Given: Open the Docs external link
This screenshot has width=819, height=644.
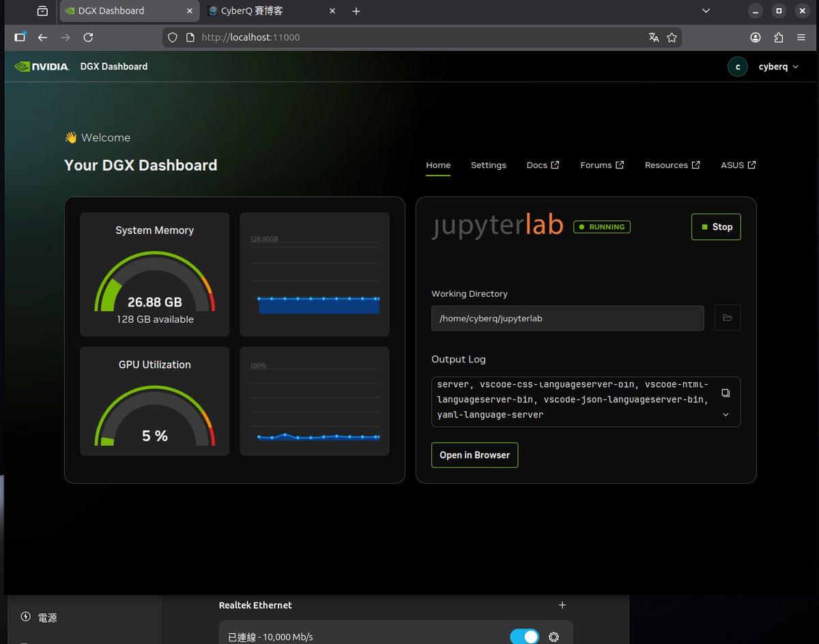Looking at the screenshot, I should 543,165.
